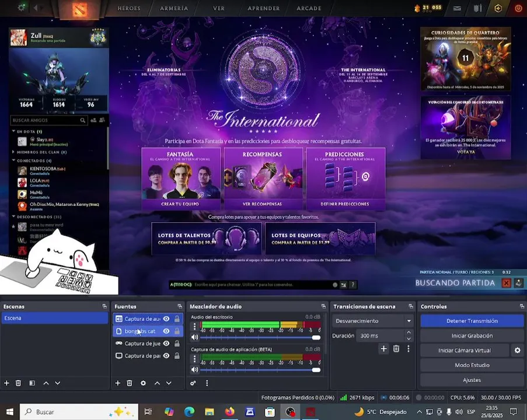This screenshot has height=420, width=527.
Task: Hide the bongobs cat source
Action: click(x=166, y=331)
